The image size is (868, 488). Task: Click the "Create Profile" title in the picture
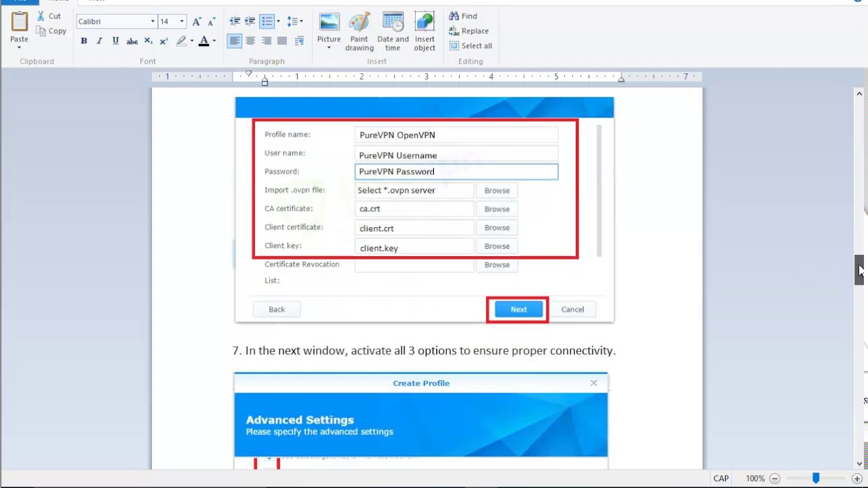click(421, 383)
